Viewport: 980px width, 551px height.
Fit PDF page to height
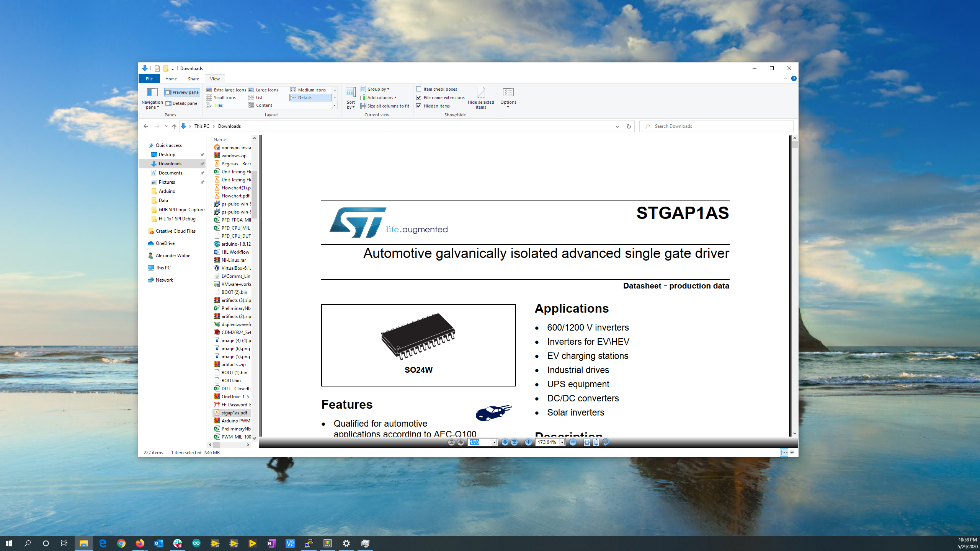(596, 442)
